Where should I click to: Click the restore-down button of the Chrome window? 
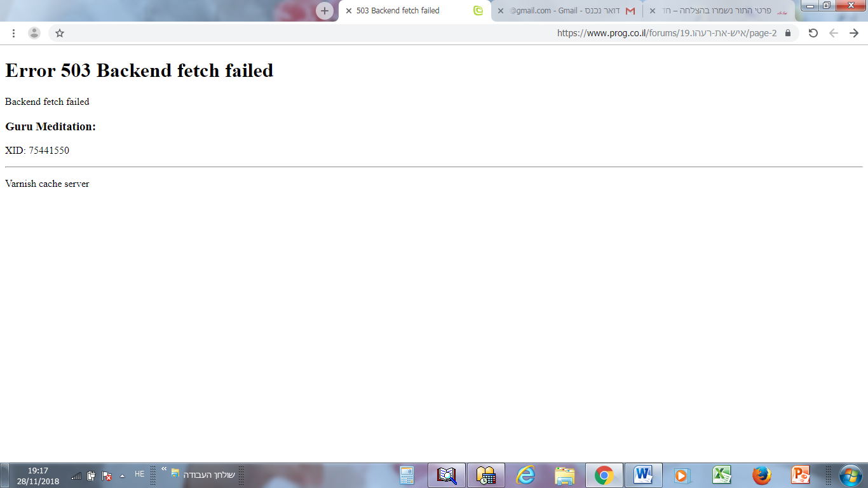826,6
